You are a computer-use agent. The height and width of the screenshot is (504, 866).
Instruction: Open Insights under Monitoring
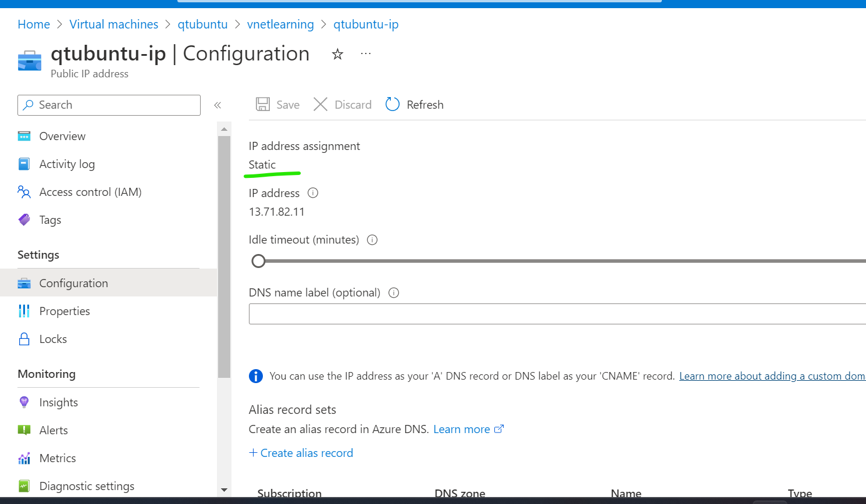click(x=58, y=402)
